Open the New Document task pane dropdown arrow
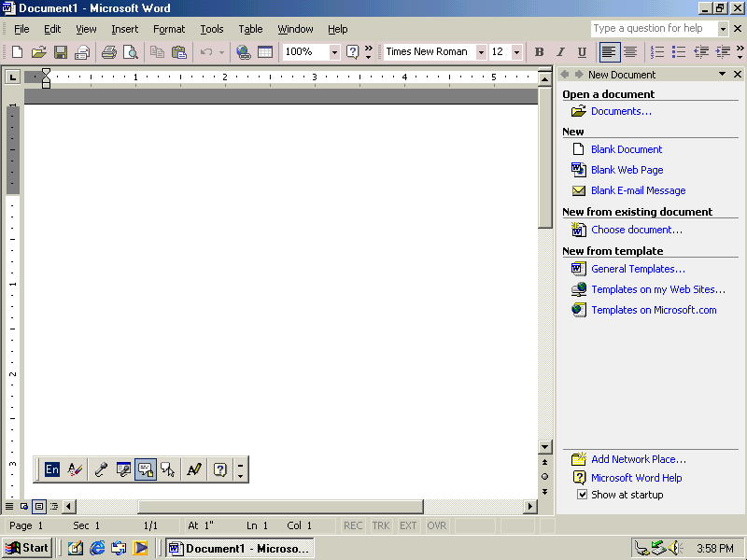 click(x=722, y=75)
